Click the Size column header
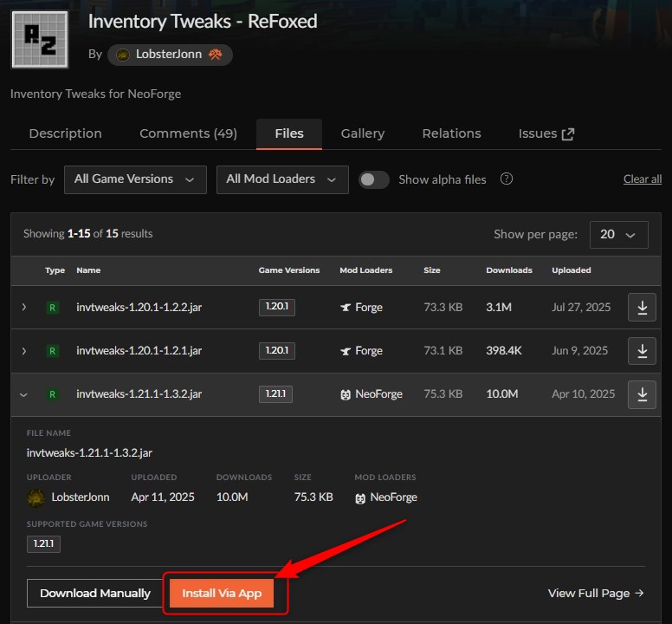 431,270
